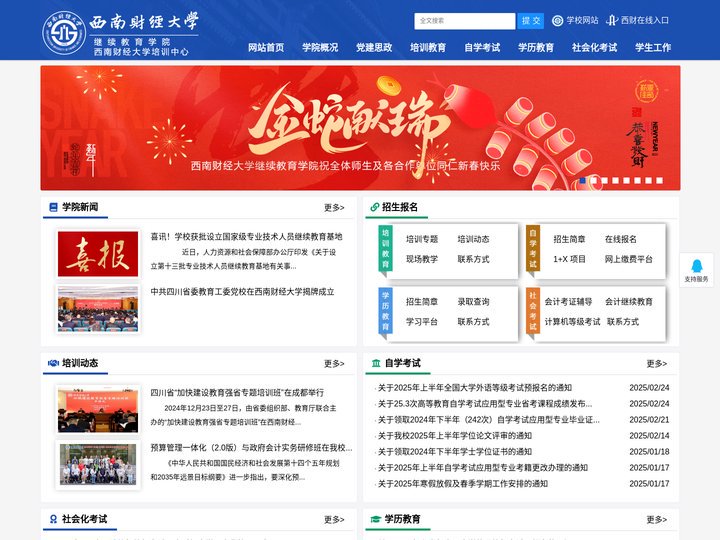
Task: Expand 更多 in 学历教育 section
Action: pos(657,520)
